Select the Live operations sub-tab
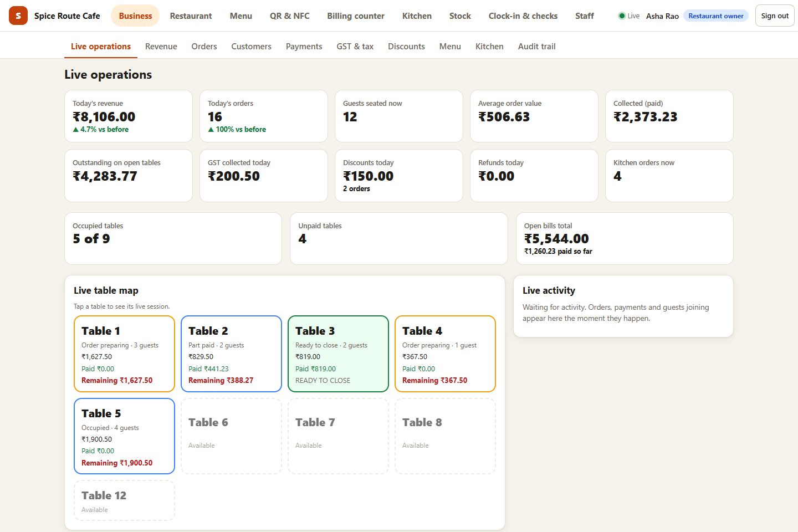The image size is (798, 532). pos(101,47)
